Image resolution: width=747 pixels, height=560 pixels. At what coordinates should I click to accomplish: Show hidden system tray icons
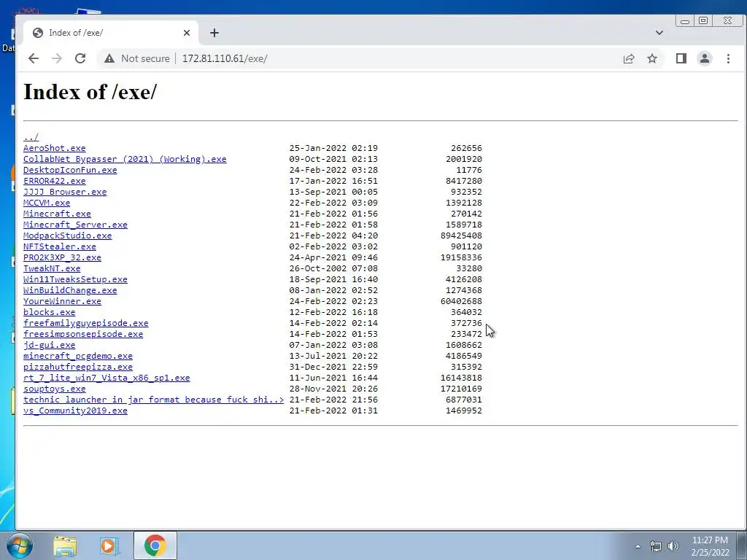pyautogui.click(x=638, y=546)
